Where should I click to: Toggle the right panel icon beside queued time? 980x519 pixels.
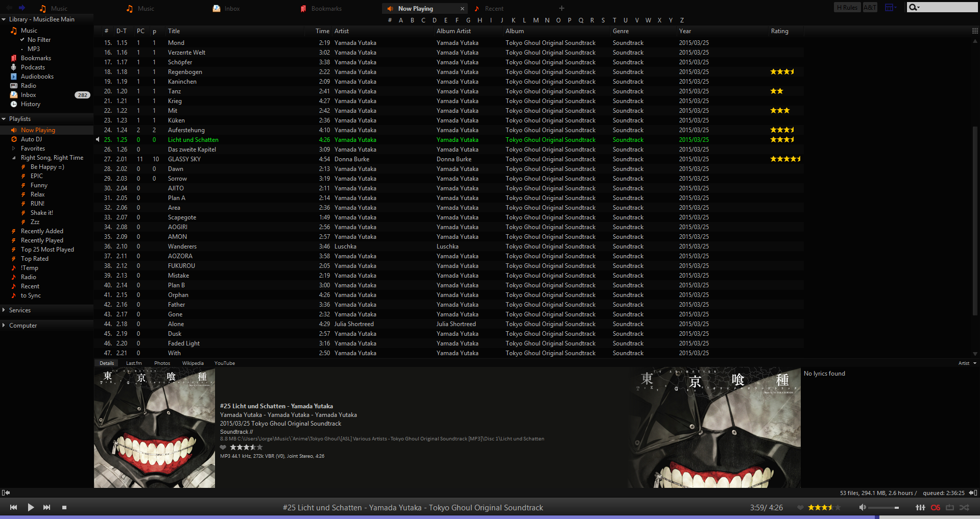pos(973,492)
